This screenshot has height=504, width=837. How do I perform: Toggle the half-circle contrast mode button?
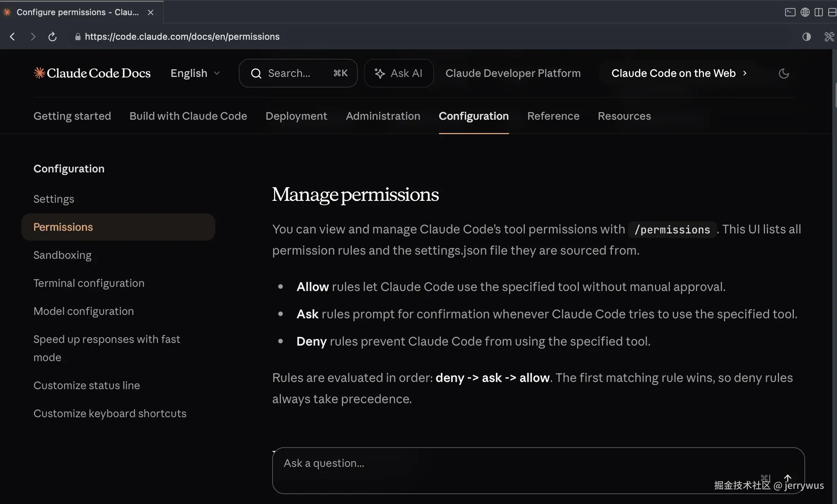(807, 37)
